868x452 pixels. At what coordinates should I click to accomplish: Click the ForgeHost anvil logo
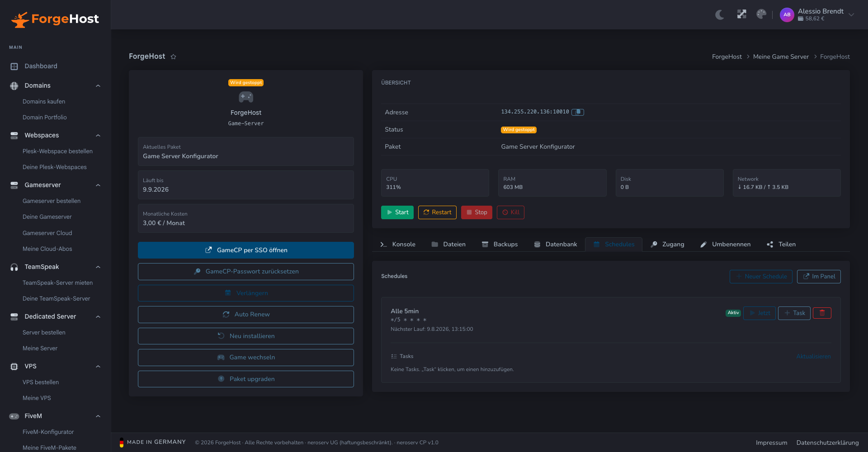tap(55, 19)
